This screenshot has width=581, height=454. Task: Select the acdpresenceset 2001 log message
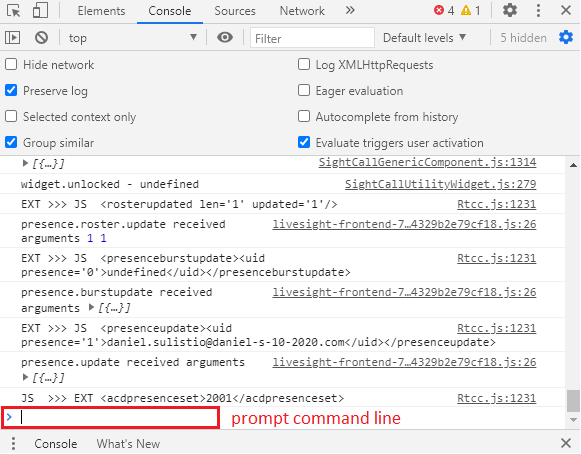coord(182,398)
